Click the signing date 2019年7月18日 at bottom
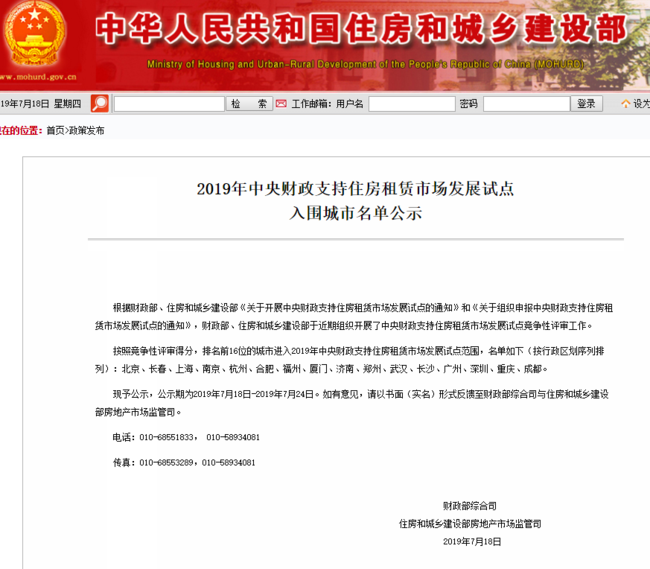The width and height of the screenshot is (650, 569). (472, 542)
